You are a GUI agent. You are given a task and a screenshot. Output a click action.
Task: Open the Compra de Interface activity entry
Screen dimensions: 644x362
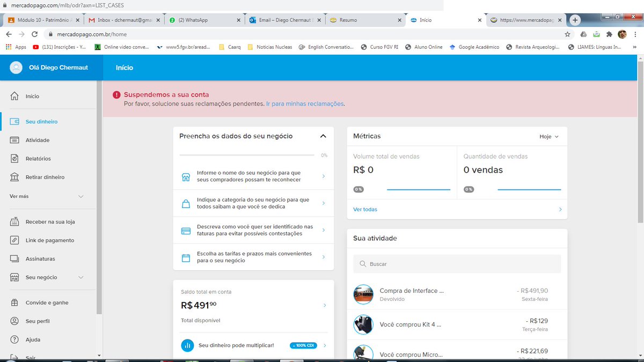pos(457,294)
